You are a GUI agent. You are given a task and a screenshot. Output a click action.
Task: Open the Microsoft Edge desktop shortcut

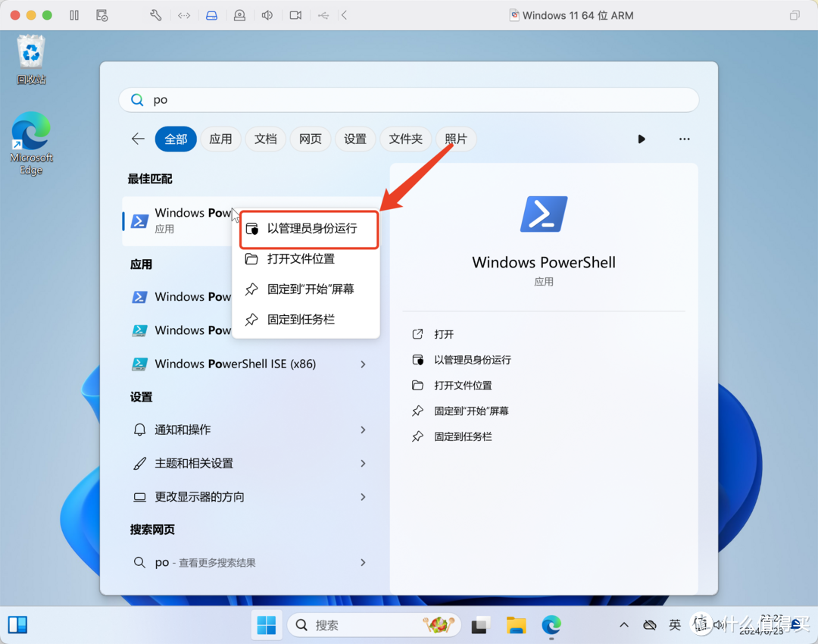(x=31, y=143)
